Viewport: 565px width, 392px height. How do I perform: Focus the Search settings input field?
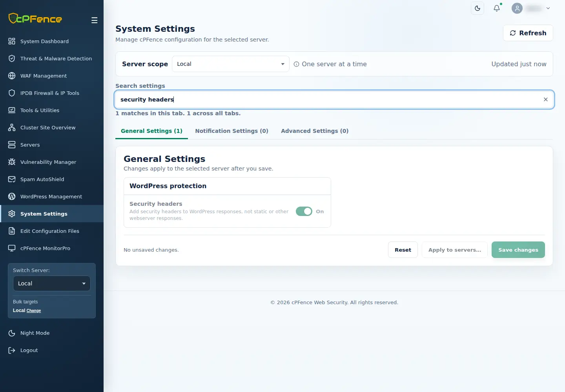[x=334, y=100]
